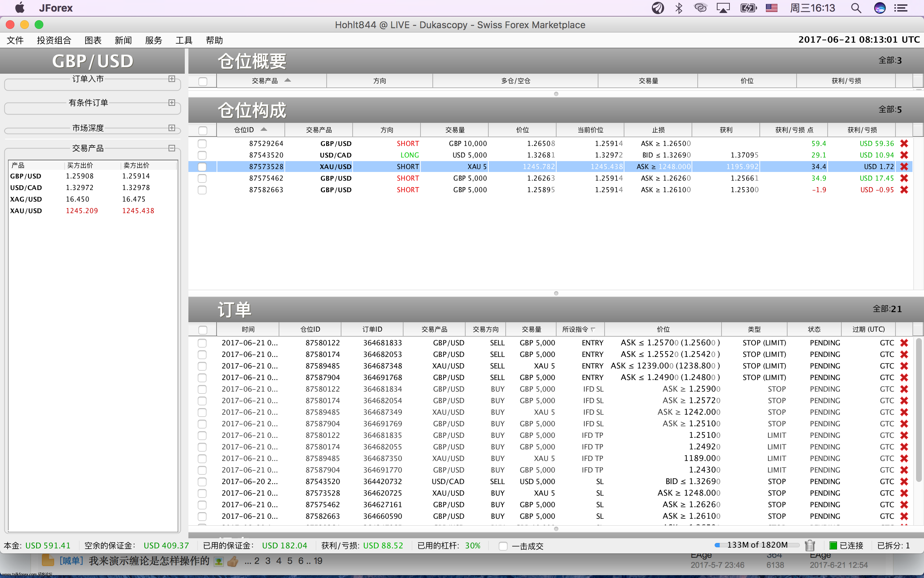Image resolution: width=924 pixels, height=578 pixels.
Task: Sort positions by 获利/亏损 点 column
Action: (x=794, y=130)
